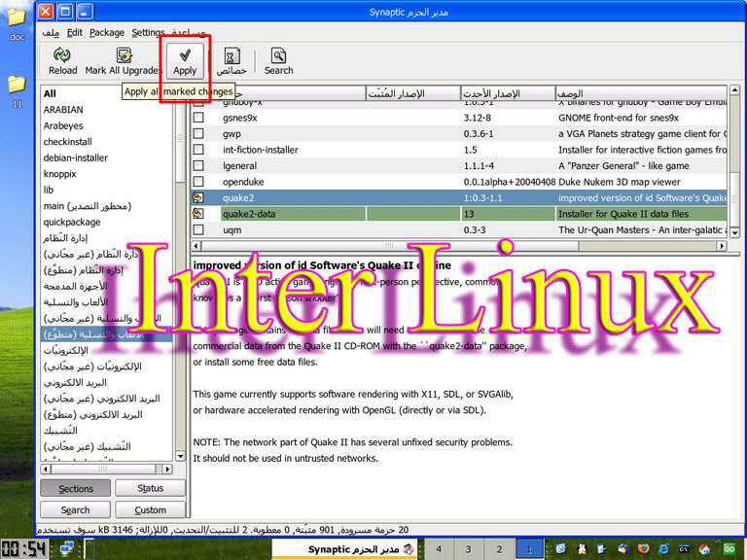
Task: Switch to workspace 2 in pager
Action: click(499, 549)
